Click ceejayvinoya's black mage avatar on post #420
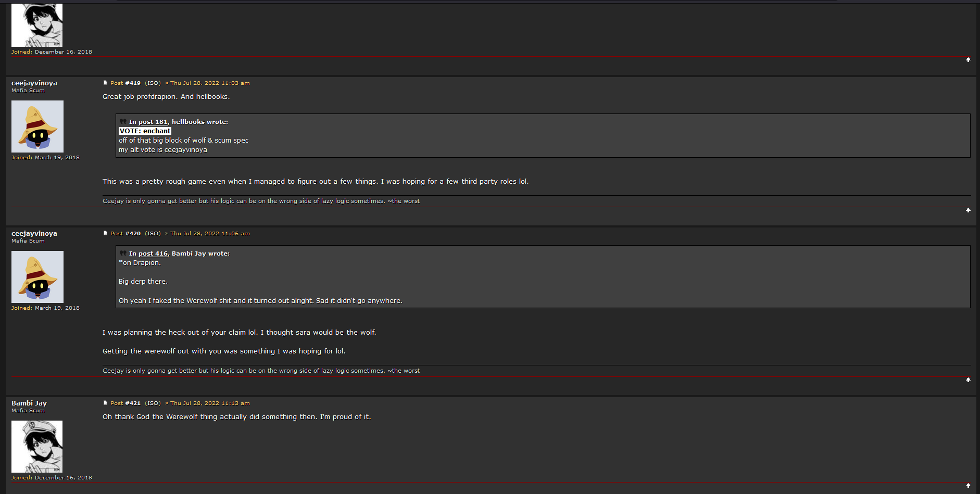 point(37,277)
